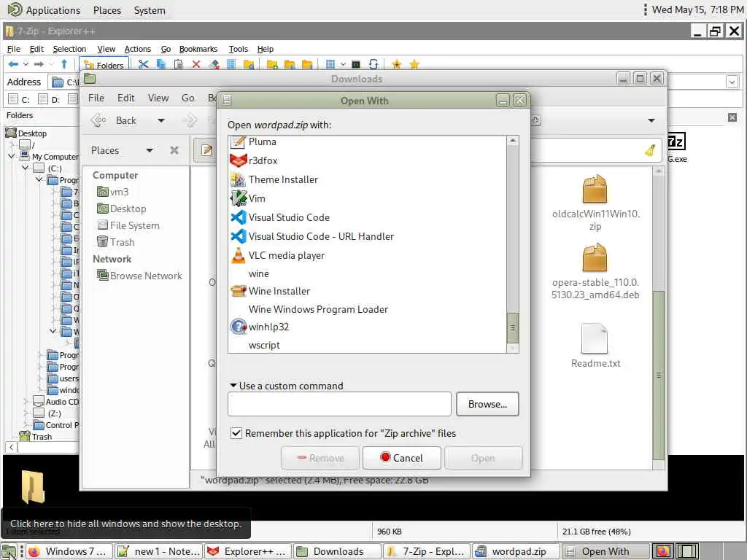Open the Selection menu in Explorer++
This screenshot has width=747, height=560.
[x=69, y=49]
